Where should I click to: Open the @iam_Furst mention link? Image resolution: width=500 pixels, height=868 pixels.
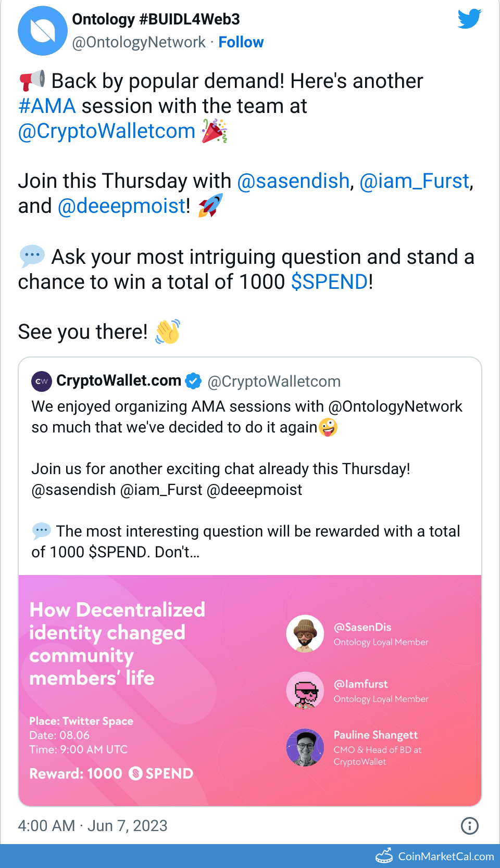(x=415, y=181)
